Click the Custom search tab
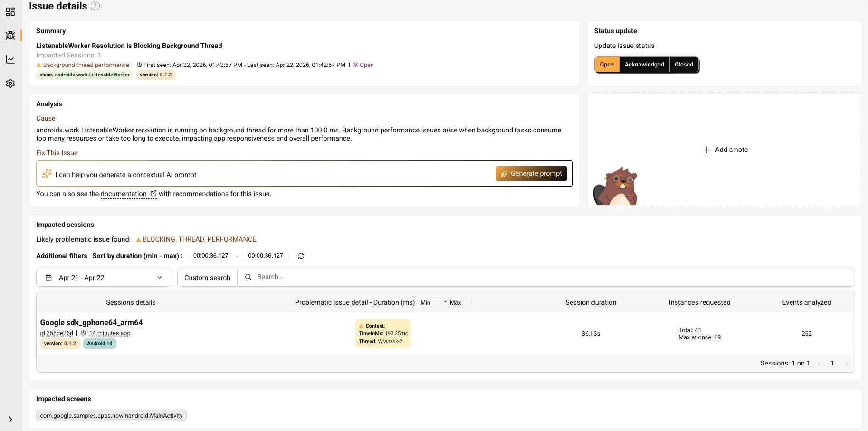 click(x=207, y=278)
